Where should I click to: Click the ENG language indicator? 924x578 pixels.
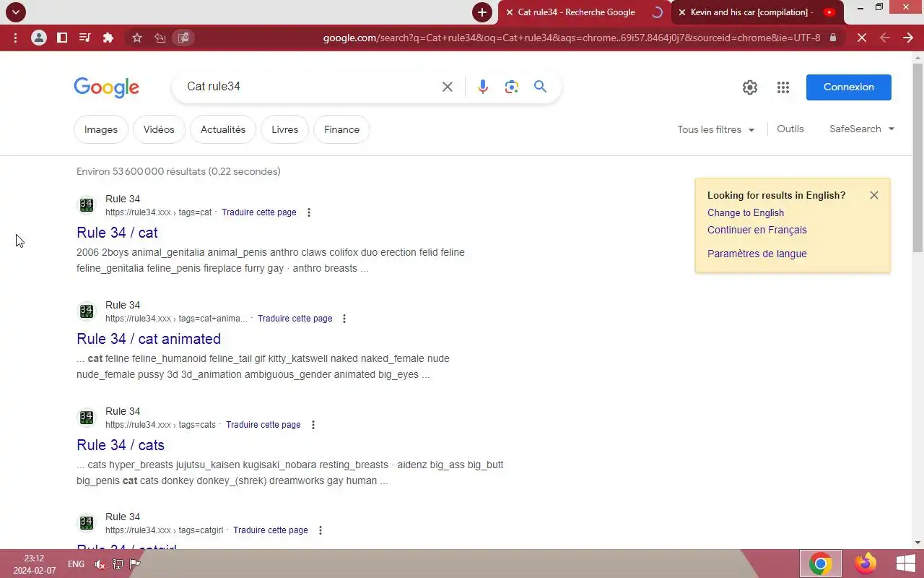coord(76,564)
